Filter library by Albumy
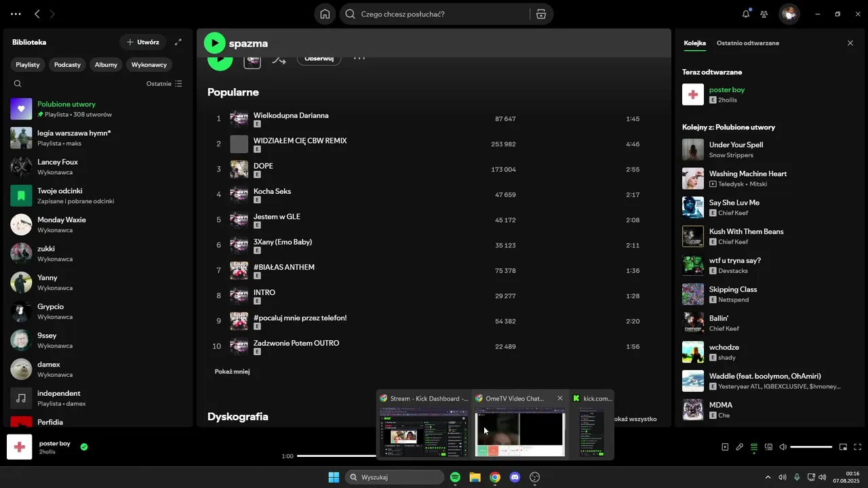868x488 pixels. 106,64
